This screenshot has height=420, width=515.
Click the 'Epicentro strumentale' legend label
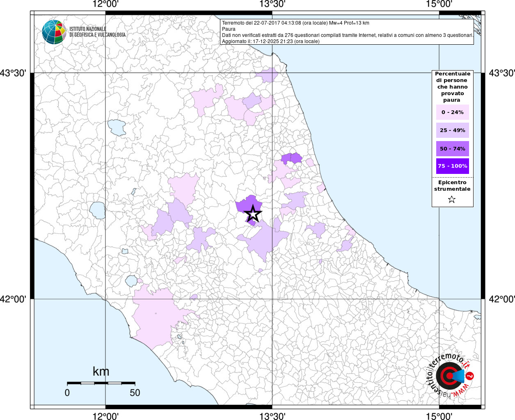[x=452, y=186]
